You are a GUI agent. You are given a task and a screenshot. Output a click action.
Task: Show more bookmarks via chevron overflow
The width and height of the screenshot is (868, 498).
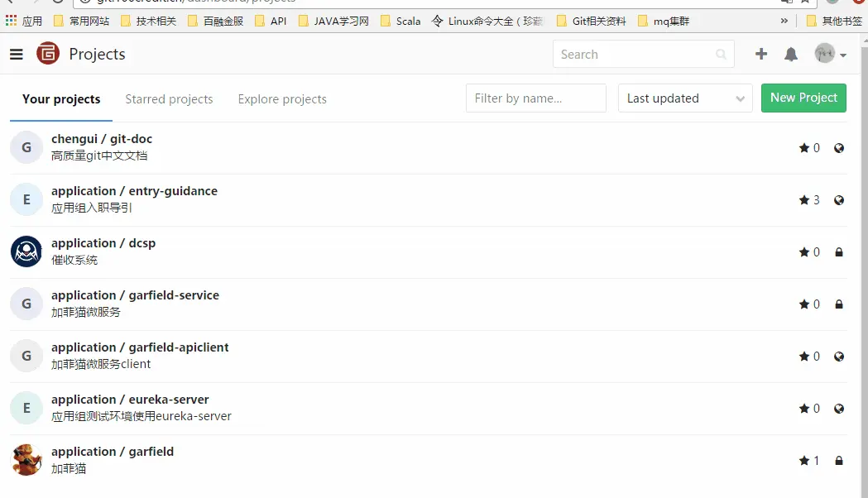(784, 21)
